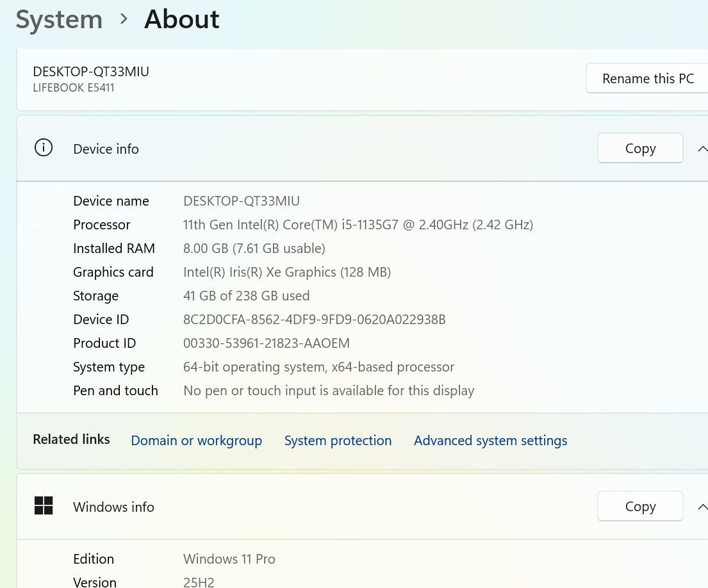708x588 pixels.
Task: Click the Windows info section title
Action: (113, 507)
